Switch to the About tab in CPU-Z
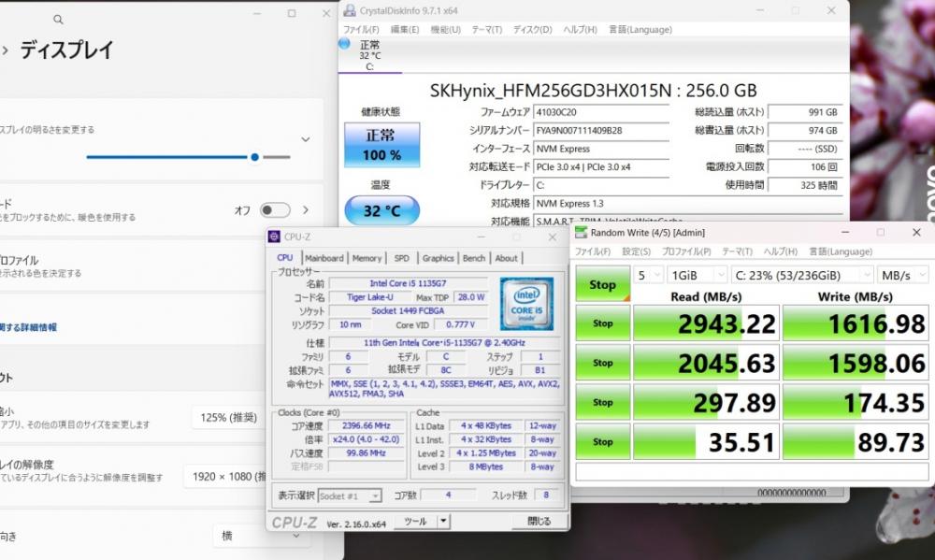Image resolution: width=935 pixels, height=560 pixels. point(506,258)
